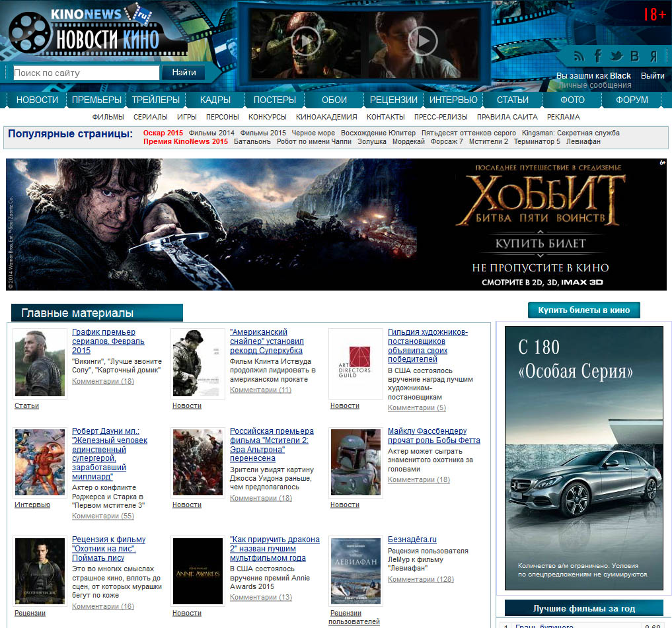Go to the ФОРУМ section
Image resolution: width=672 pixels, height=628 pixels.
(632, 100)
